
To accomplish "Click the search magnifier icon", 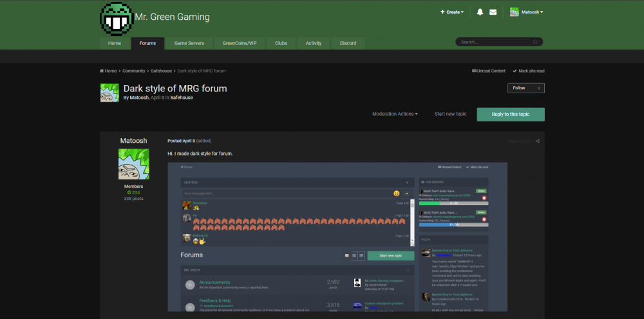I will (x=536, y=42).
